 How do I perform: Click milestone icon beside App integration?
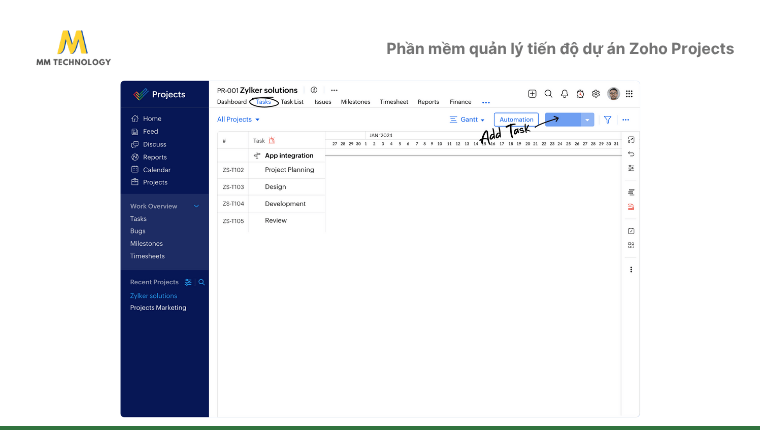257,156
